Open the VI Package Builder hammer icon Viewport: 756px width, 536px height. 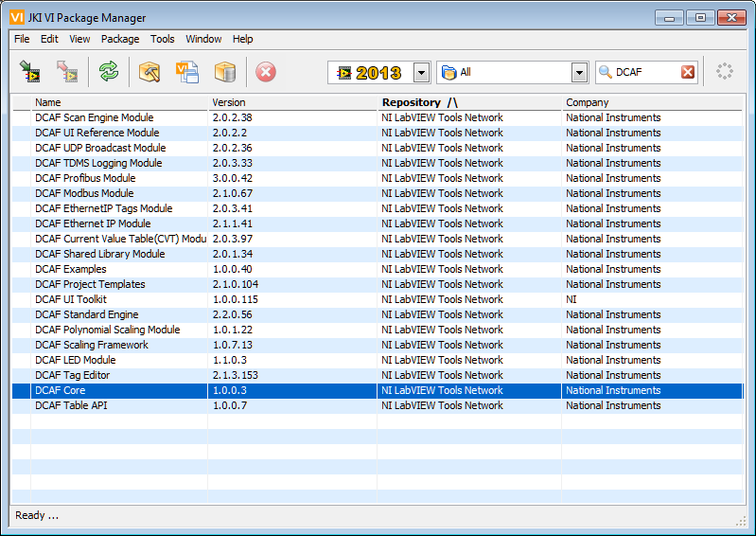(x=149, y=72)
